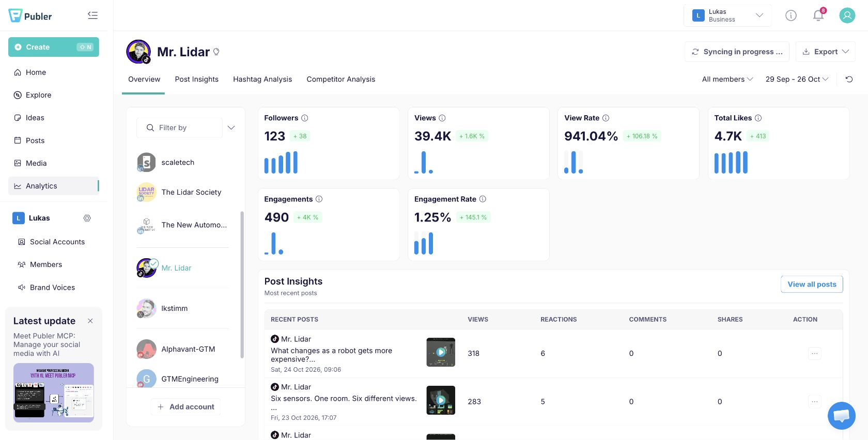Show info tooltip for Views
The height and width of the screenshot is (440, 868).
[x=442, y=118]
